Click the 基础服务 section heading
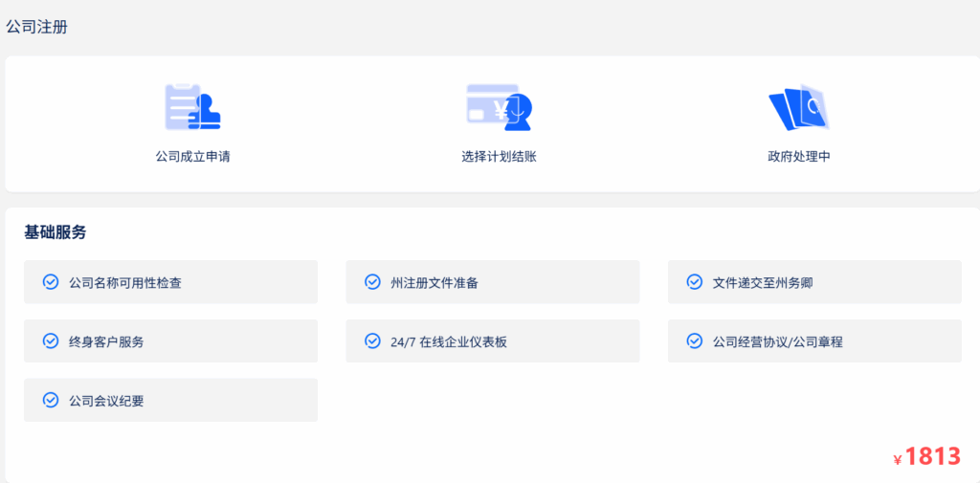Image resolution: width=980 pixels, height=483 pixels. pos(55,232)
